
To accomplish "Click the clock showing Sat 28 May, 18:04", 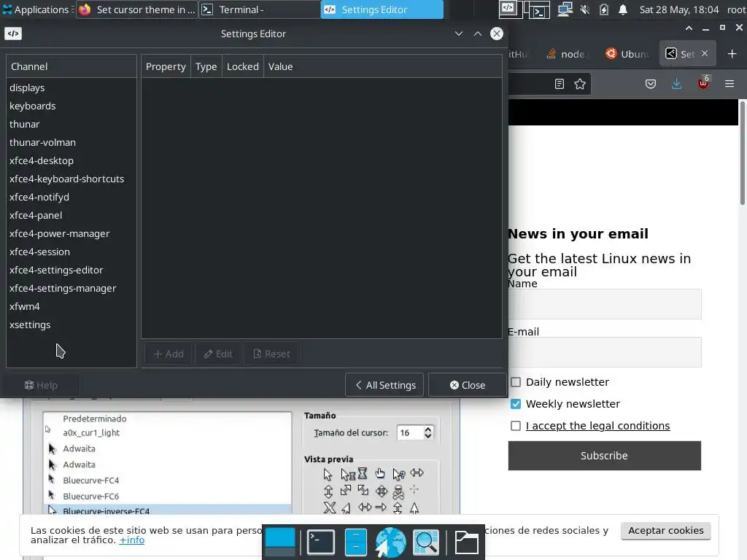I will click(x=679, y=9).
